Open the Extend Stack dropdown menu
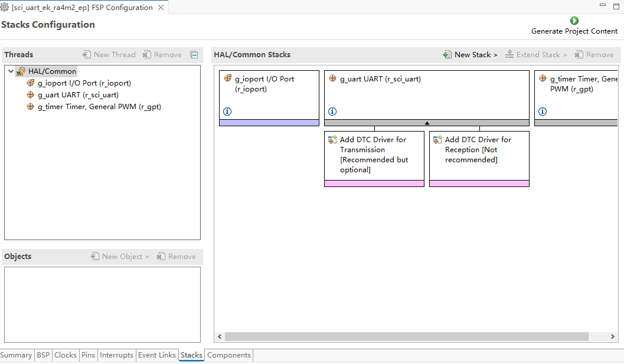Screen dimensions: 624x364 pos(535,54)
